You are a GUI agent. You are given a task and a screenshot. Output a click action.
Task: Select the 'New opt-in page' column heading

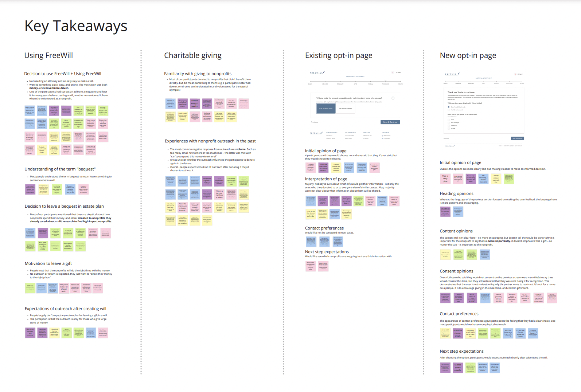468,55
